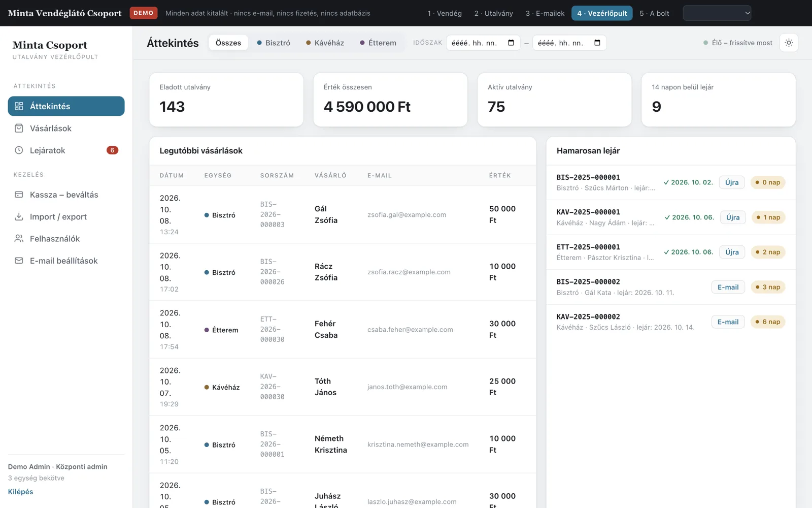Filter by Kávéház unit

(x=325, y=43)
